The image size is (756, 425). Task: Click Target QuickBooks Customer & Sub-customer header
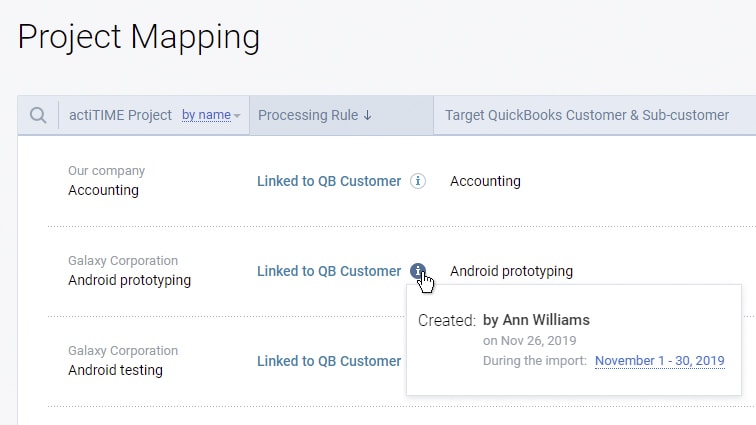pyautogui.click(x=587, y=115)
